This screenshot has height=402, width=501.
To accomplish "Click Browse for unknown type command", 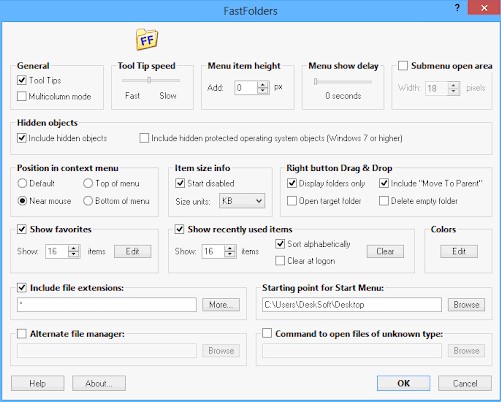I will coord(466,351).
